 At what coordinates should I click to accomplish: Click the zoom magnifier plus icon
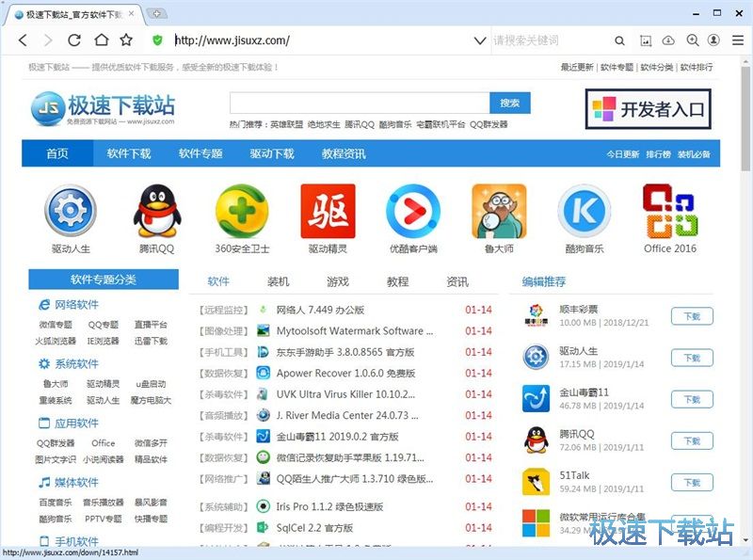tap(692, 40)
